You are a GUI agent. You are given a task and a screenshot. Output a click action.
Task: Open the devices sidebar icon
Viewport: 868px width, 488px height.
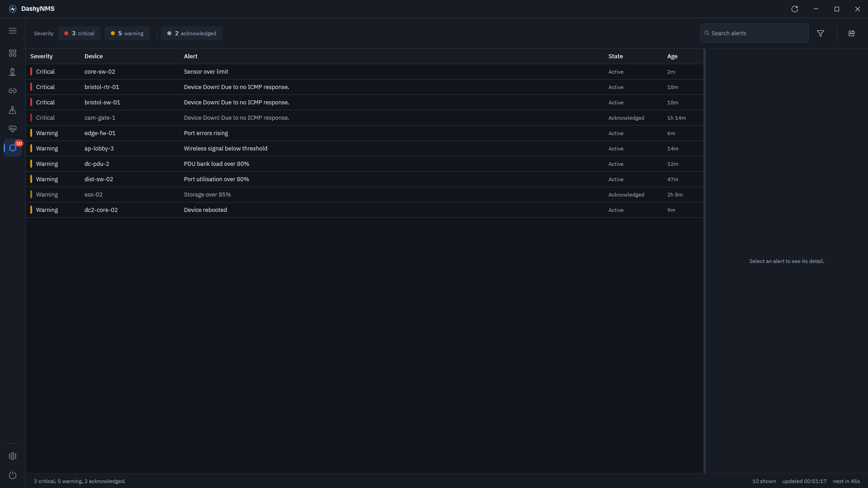13,72
